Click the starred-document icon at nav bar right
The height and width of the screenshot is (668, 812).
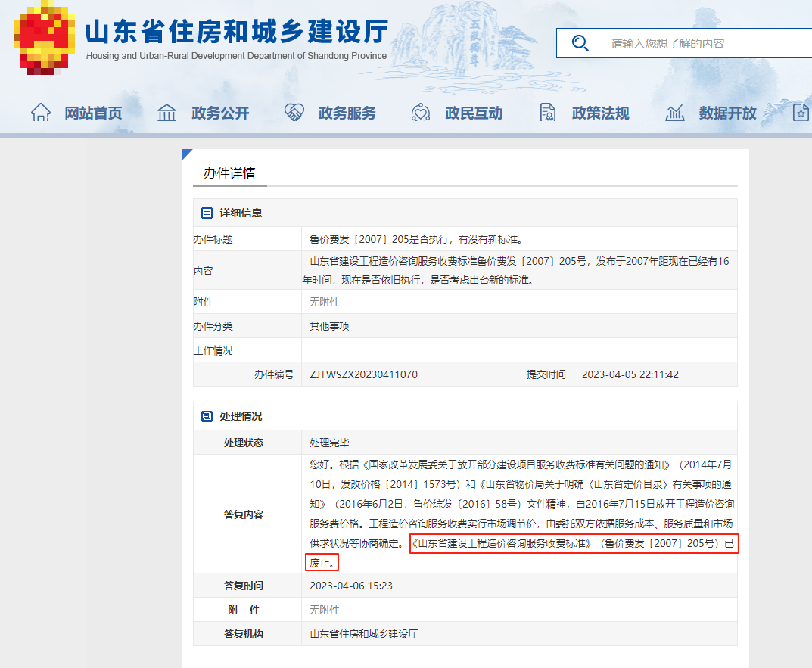tap(799, 111)
